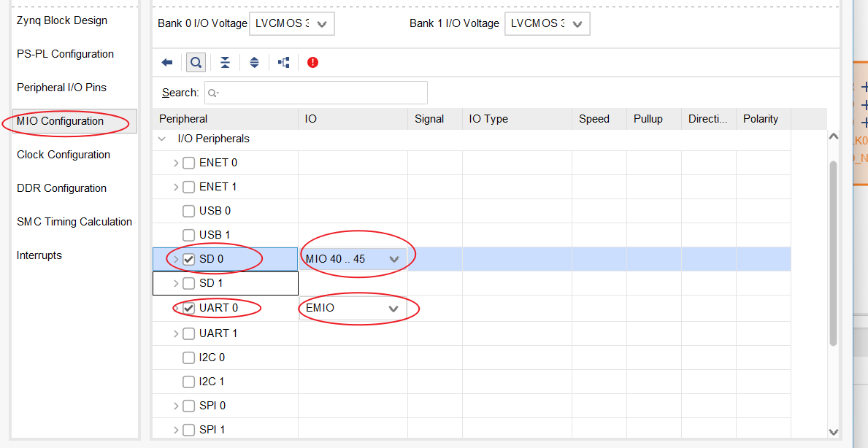Click the vertical scrollbar down arrow
Image resolution: width=868 pixels, height=448 pixels.
tap(834, 431)
